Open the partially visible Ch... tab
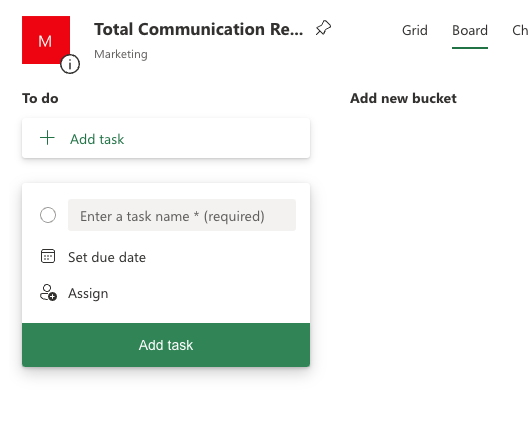The image size is (528, 425). (x=520, y=30)
